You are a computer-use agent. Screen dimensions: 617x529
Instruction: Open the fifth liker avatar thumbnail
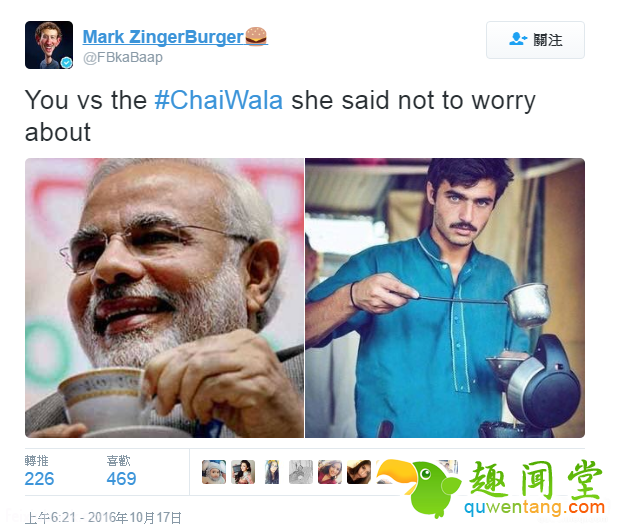(330, 472)
